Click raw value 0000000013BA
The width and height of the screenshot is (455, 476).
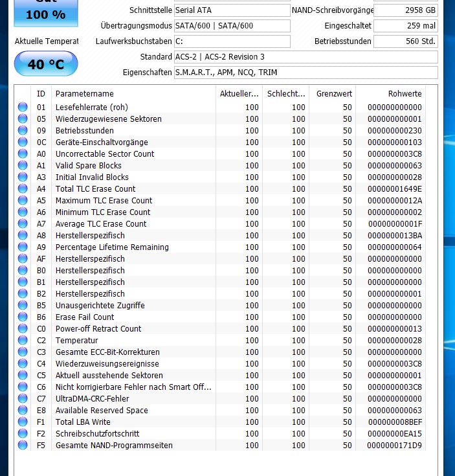click(x=395, y=235)
